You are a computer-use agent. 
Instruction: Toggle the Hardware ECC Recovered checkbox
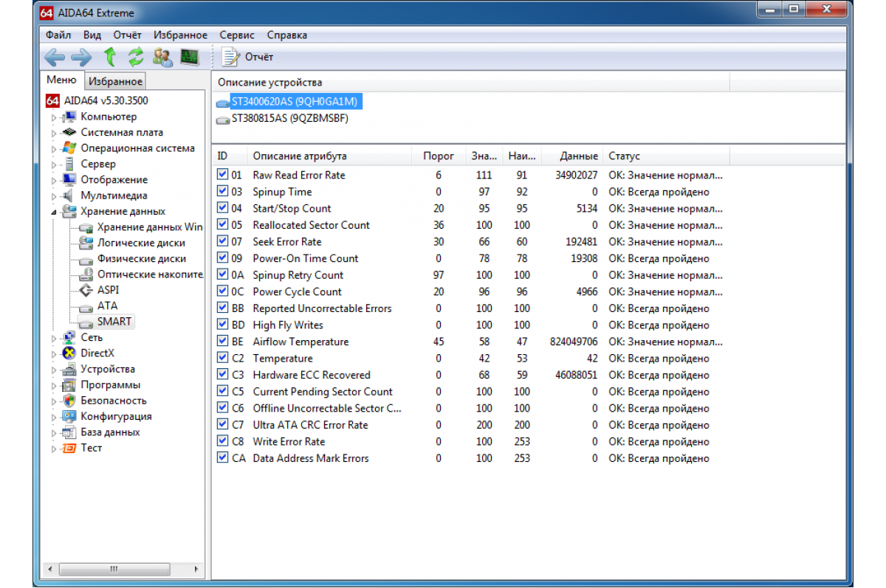pyautogui.click(x=222, y=375)
